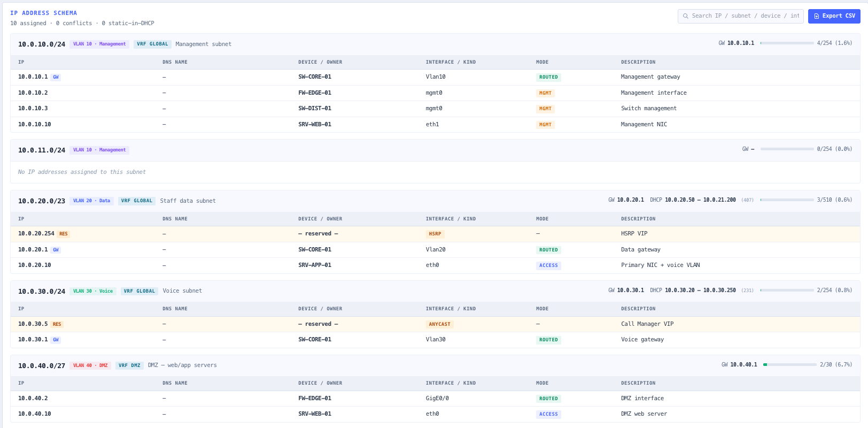Screen dimensions: 868x428
Task: Select the 10.0.30.0/24 subnet heading
Action: coord(42,292)
